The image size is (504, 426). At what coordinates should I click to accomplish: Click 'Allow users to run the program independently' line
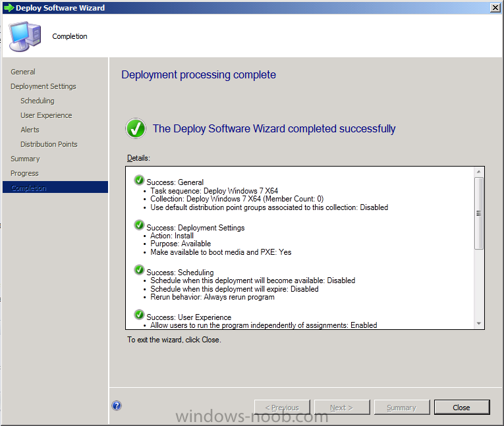coord(264,325)
